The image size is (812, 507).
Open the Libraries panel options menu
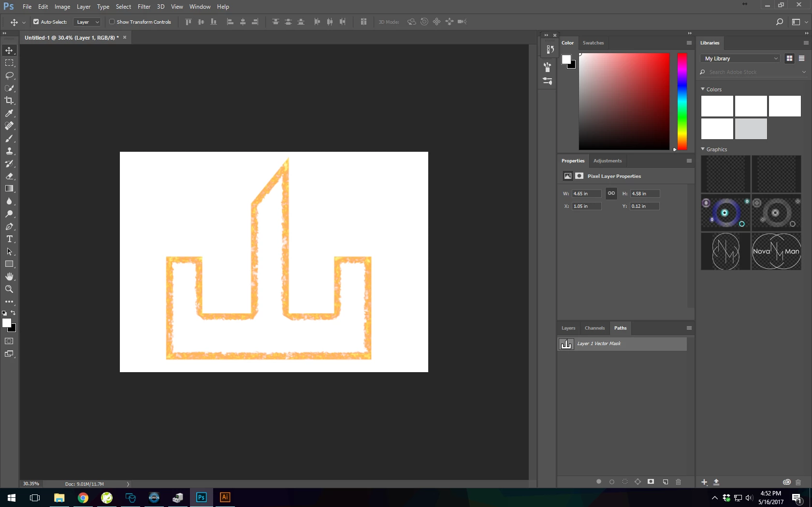pyautogui.click(x=806, y=43)
